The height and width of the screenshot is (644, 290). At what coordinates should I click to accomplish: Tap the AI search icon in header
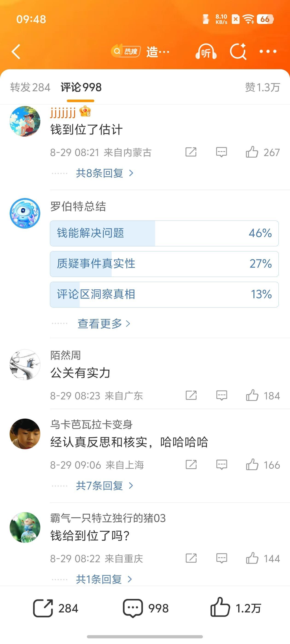[x=238, y=52]
